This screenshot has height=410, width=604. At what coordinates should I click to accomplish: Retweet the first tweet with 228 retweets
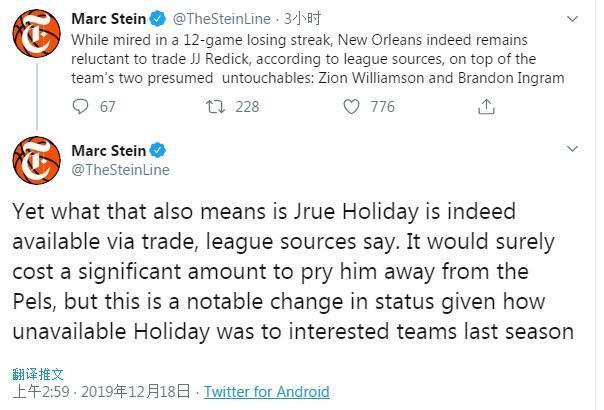tap(215, 107)
